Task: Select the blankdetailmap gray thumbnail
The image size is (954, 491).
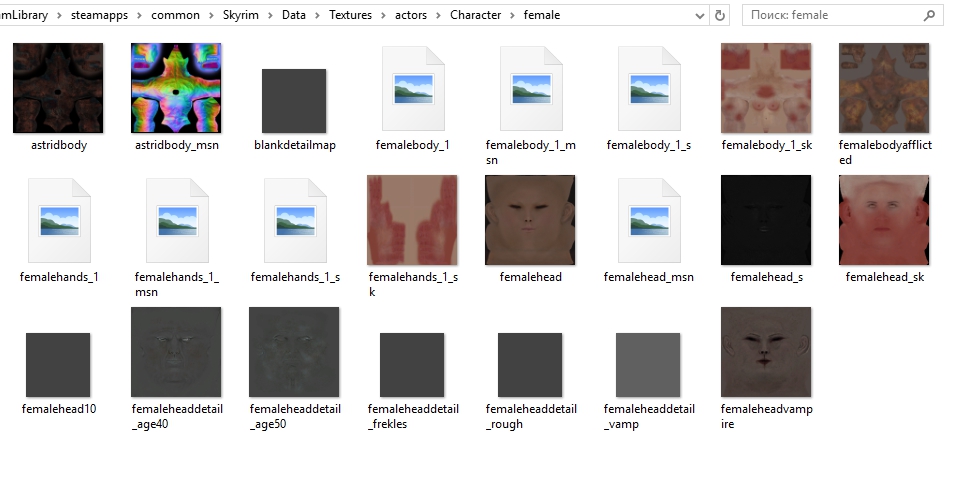Action: (294, 101)
